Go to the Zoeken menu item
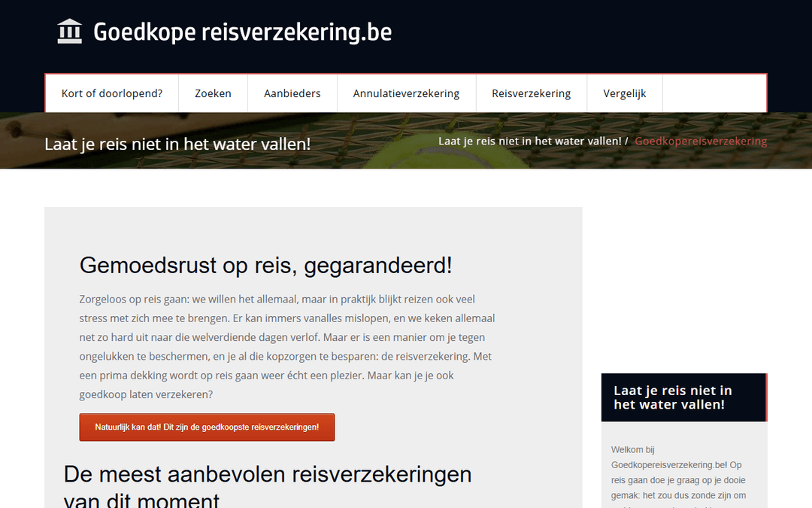Image resolution: width=812 pixels, height=508 pixels. 213,93
